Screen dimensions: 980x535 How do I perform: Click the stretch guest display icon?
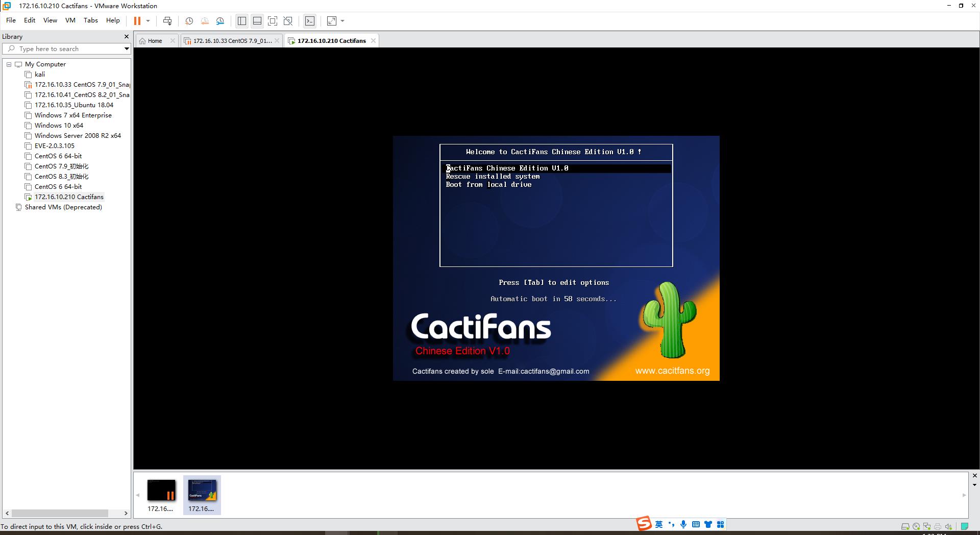pos(332,21)
